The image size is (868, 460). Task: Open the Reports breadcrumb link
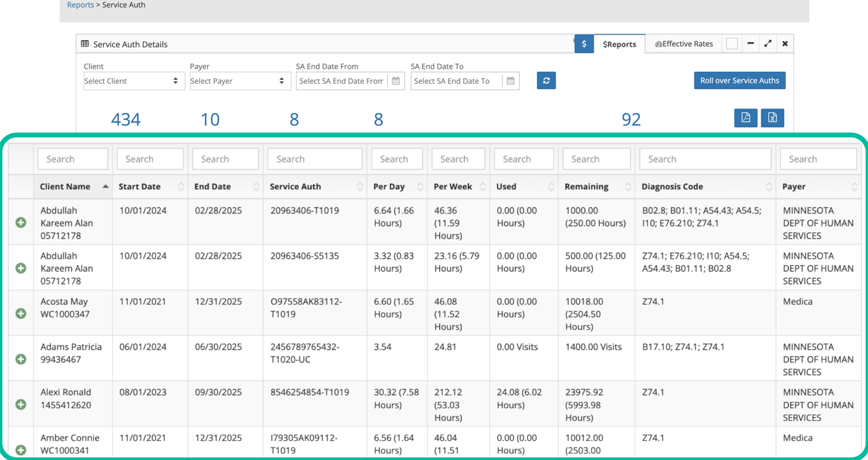(x=80, y=5)
